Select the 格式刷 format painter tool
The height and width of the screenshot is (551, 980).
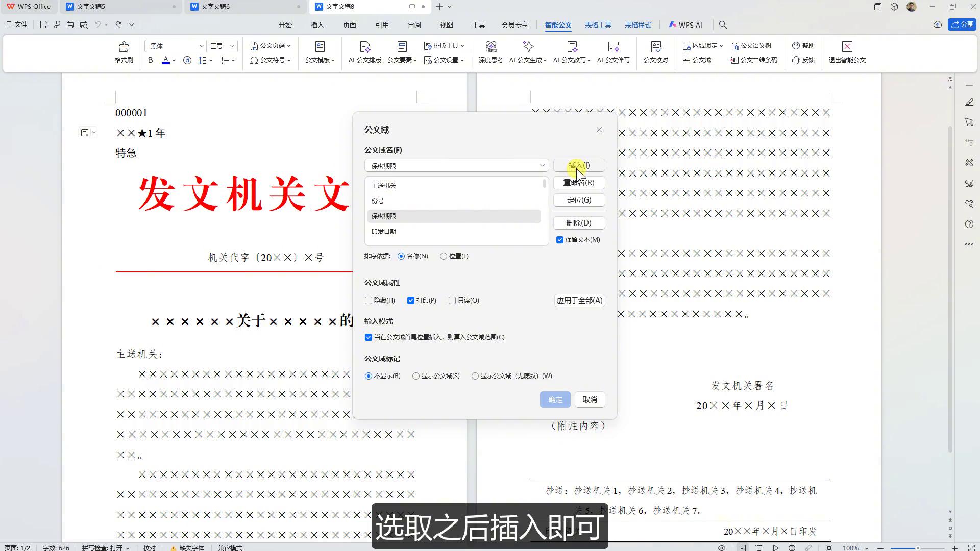(123, 53)
